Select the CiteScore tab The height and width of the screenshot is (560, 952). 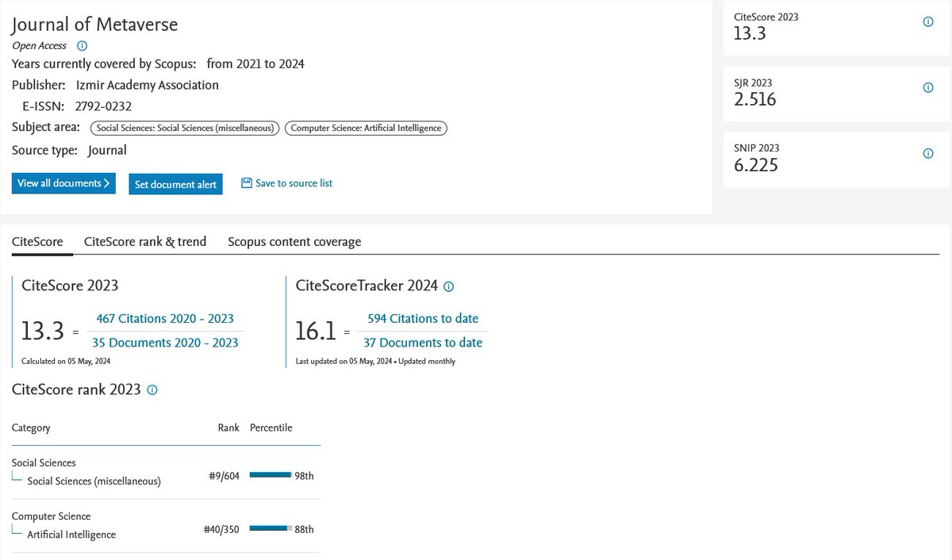37,242
